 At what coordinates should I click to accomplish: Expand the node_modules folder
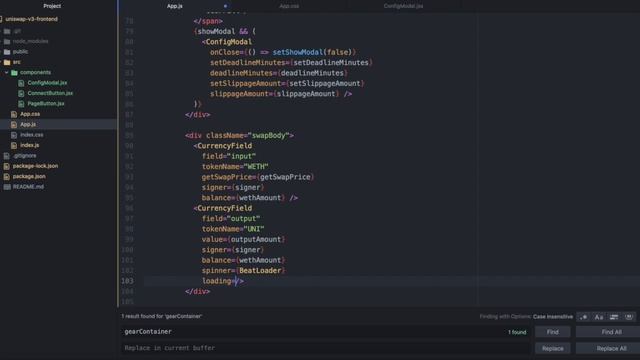coord(30,41)
